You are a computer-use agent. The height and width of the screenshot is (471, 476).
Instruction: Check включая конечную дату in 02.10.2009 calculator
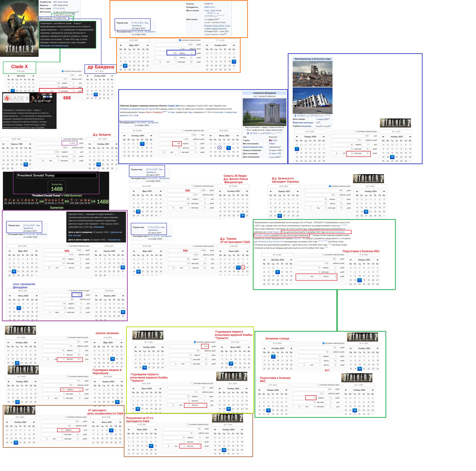(184, 131)
